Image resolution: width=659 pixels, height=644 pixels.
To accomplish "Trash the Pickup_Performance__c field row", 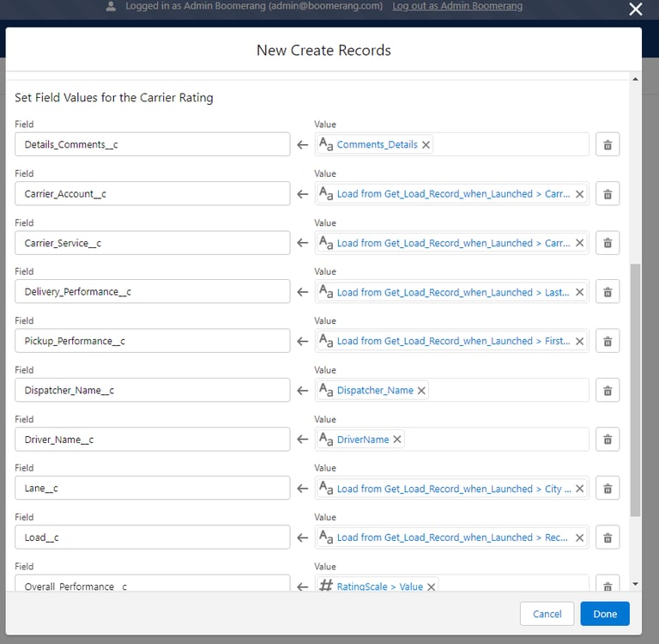I will coord(607,342).
